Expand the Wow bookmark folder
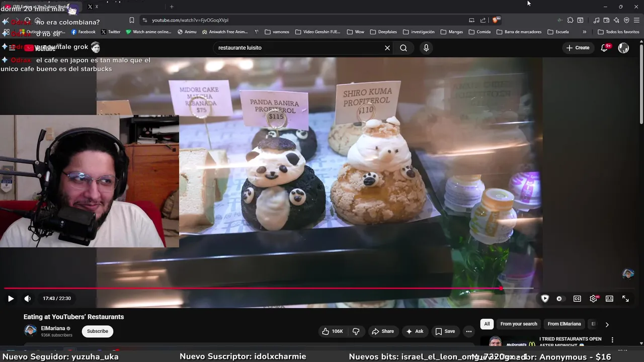 click(x=356, y=32)
